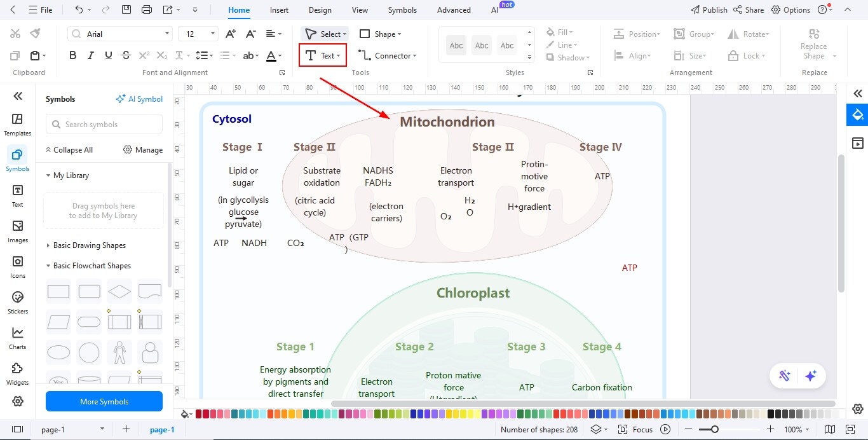Open the Connector dropdown
The height and width of the screenshot is (440, 868).
click(388, 55)
